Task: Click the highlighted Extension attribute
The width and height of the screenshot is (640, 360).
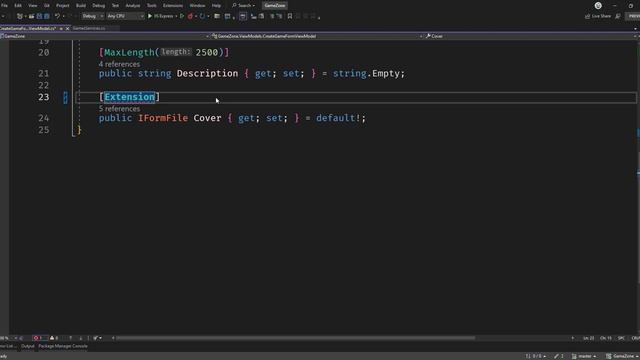Action: (129, 97)
